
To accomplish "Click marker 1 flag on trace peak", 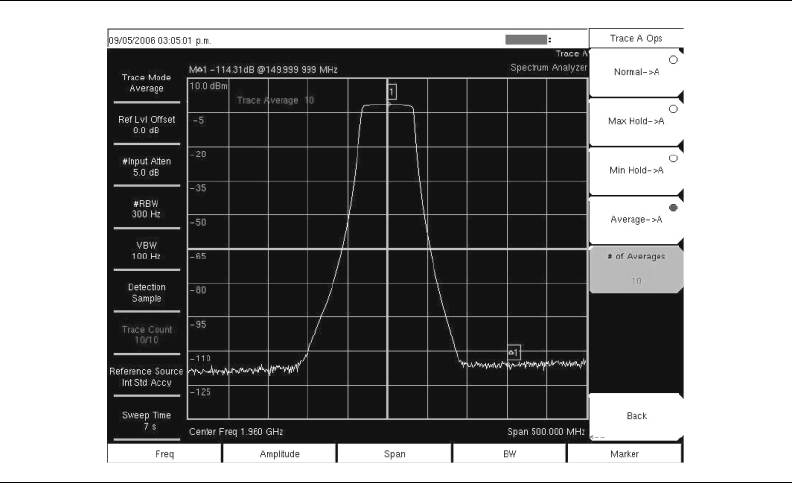I will coord(392,92).
